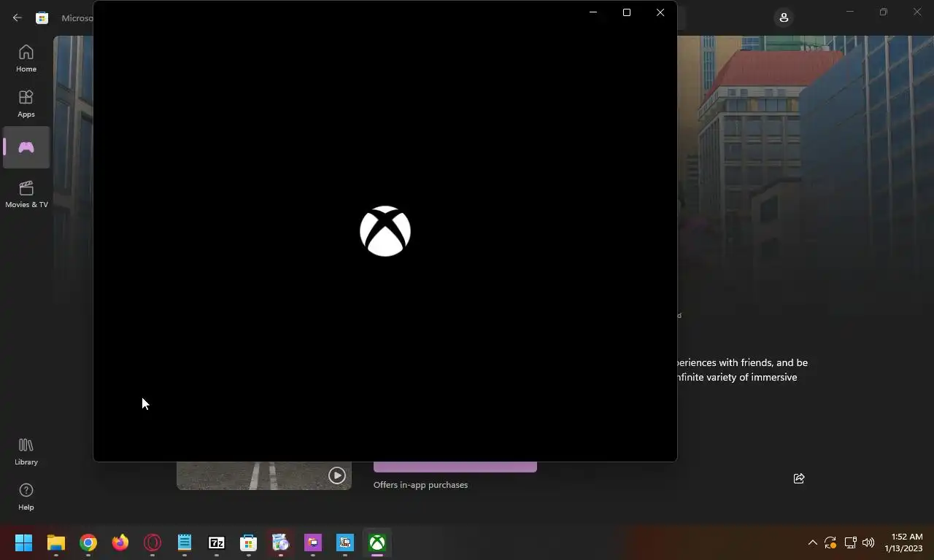Open clock and date flyout
Viewport: 934px width, 560px height.
[x=904, y=542]
